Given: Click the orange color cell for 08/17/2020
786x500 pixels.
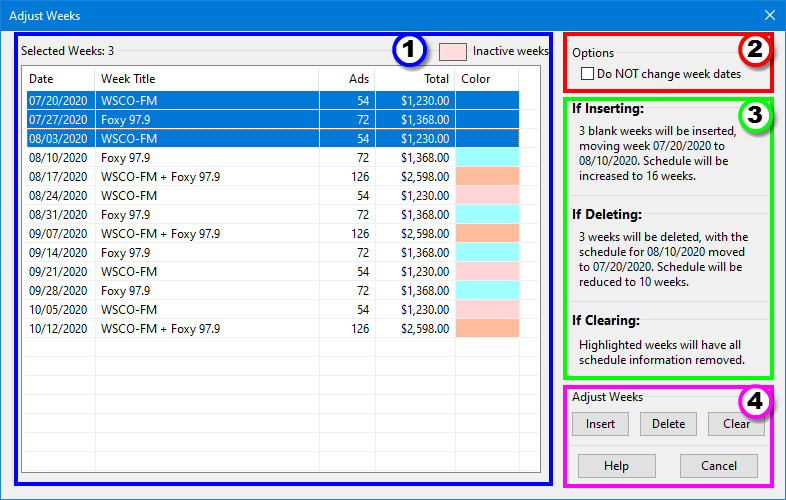Looking at the screenshot, I should [487, 177].
